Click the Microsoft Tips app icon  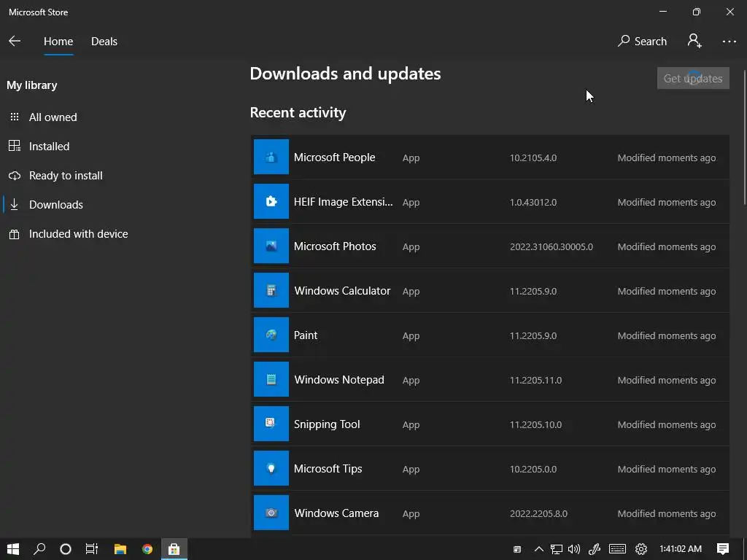tap(271, 469)
